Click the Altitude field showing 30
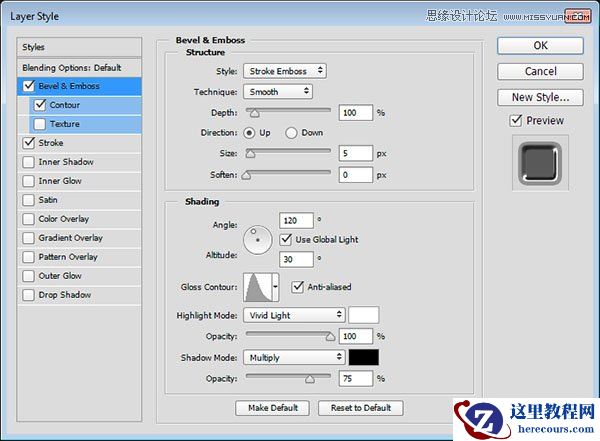600x441 pixels. [x=296, y=259]
